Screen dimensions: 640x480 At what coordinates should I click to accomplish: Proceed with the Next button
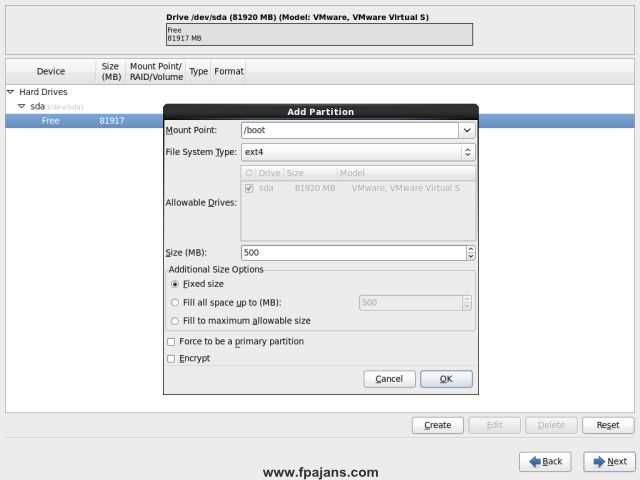tap(609, 462)
